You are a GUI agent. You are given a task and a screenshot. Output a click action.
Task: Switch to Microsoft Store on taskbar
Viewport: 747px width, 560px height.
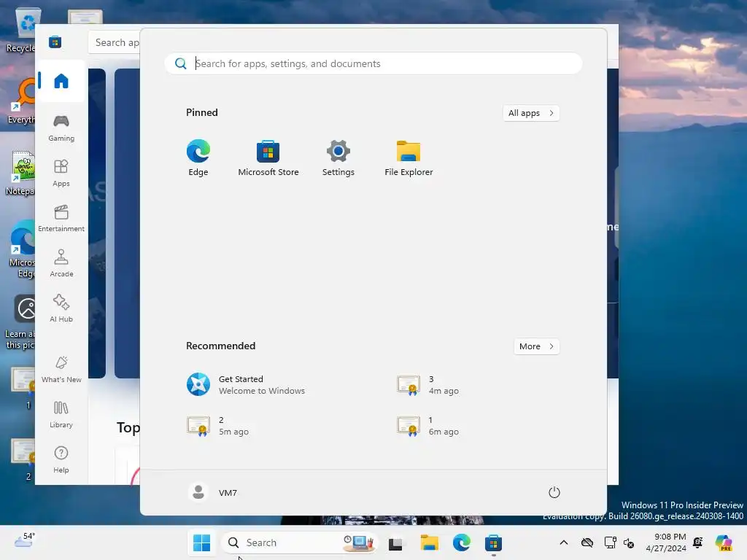coord(493,542)
